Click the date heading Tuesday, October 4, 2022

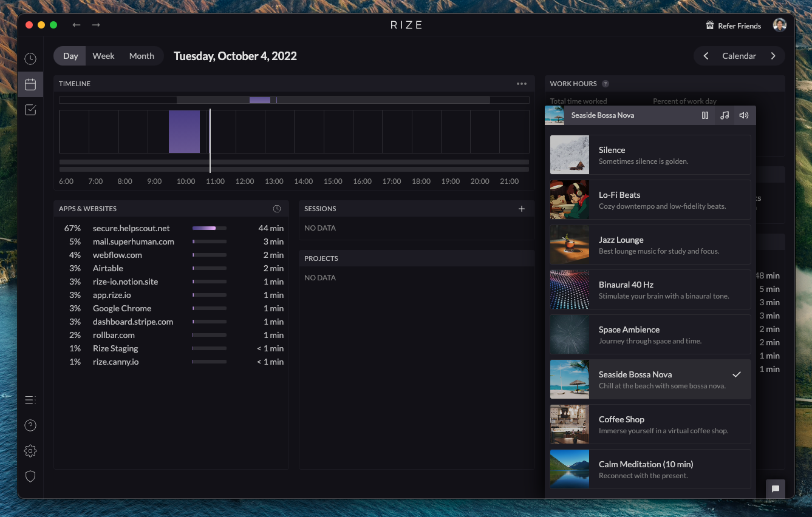(235, 56)
